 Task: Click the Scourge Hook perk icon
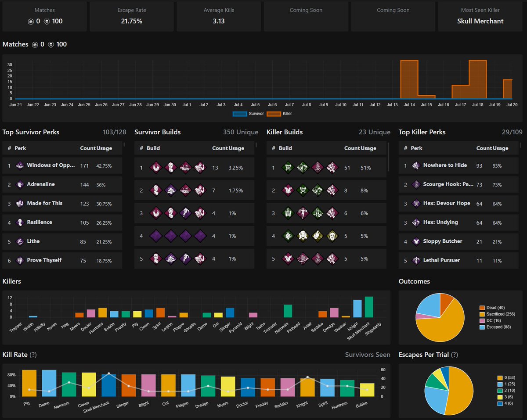[416, 184]
